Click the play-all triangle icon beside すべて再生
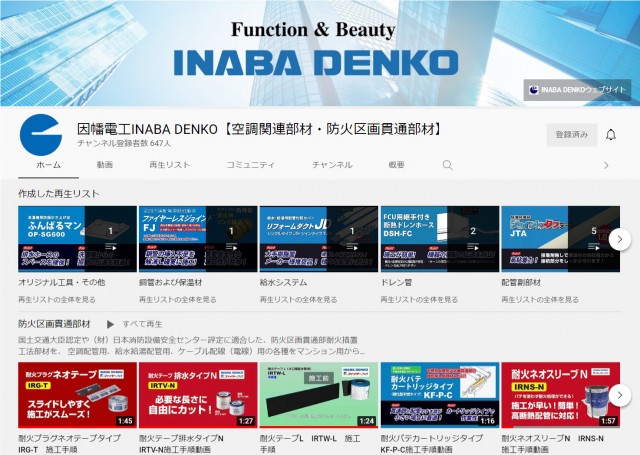The width and height of the screenshot is (640, 455). click(x=110, y=324)
